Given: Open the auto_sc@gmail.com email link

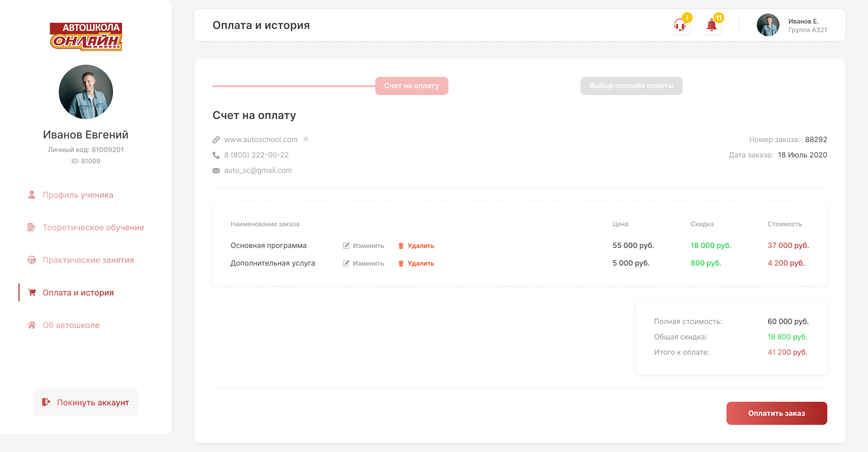Looking at the screenshot, I should (258, 171).
